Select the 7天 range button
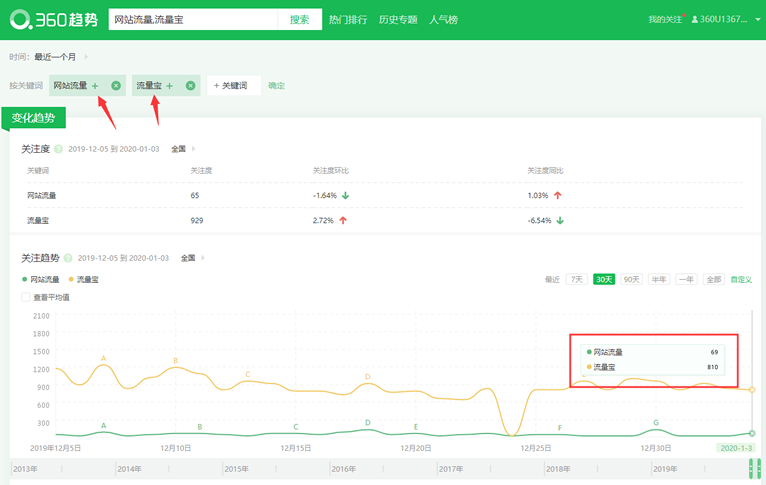 (576, 279)
